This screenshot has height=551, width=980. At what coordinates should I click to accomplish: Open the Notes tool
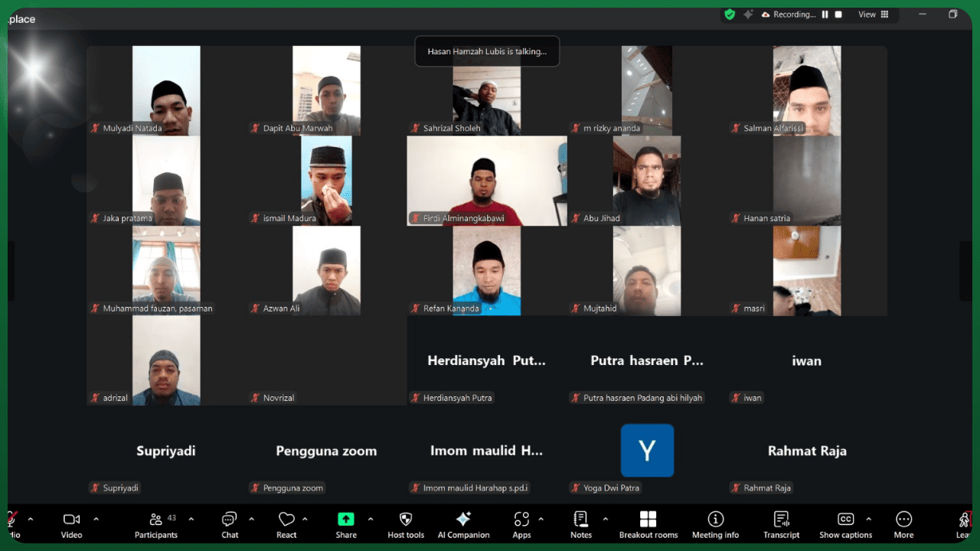click(580, 525)
